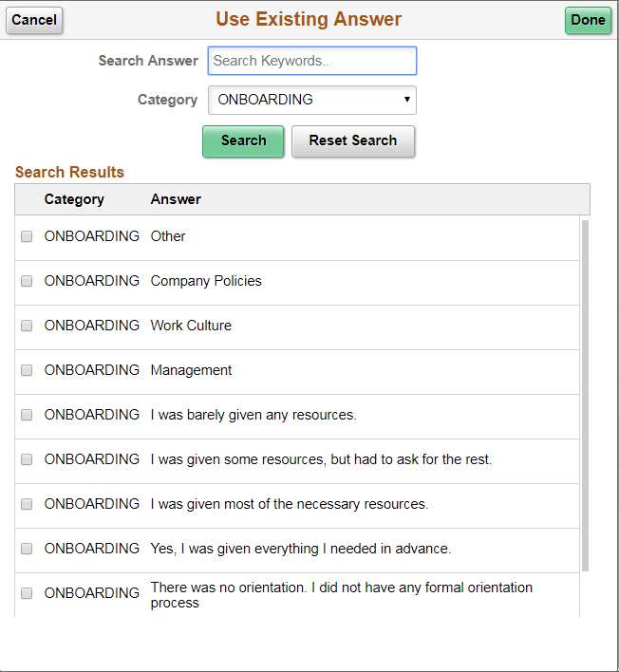Click the 'Work Culture' answer text
This screenshot has height=672, width=619.
coord(191,326)
